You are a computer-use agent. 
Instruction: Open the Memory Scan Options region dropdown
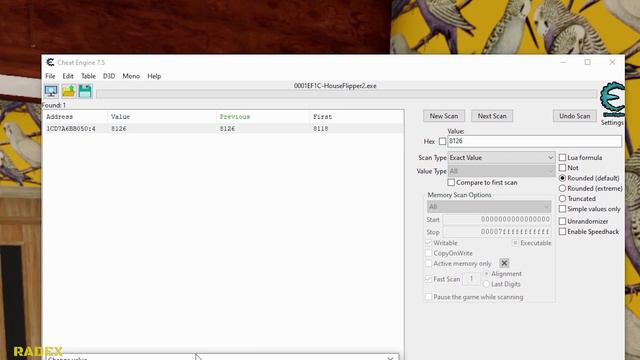coord(489,207)
